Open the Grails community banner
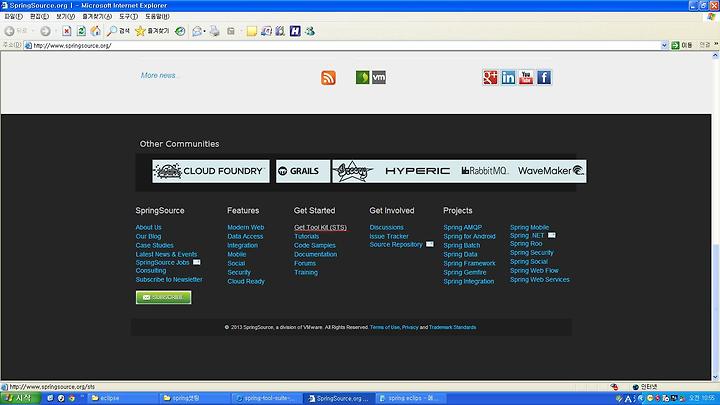The width and height of the screenshot is (720, 405). (303, 171)
